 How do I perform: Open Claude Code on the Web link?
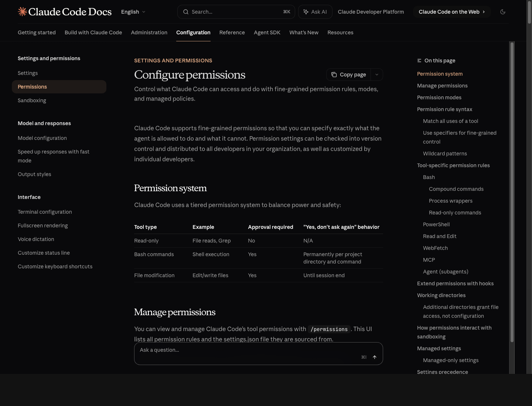[452, 12]
